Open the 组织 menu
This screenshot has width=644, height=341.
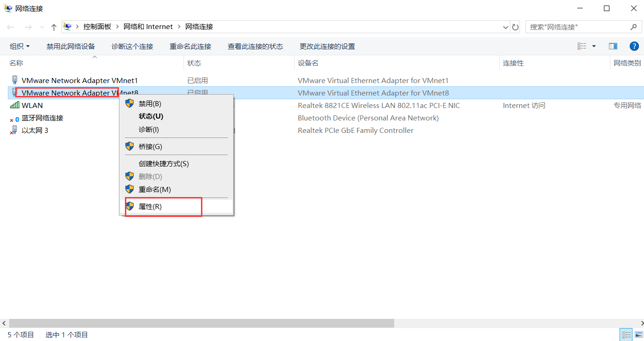point(20,46)
